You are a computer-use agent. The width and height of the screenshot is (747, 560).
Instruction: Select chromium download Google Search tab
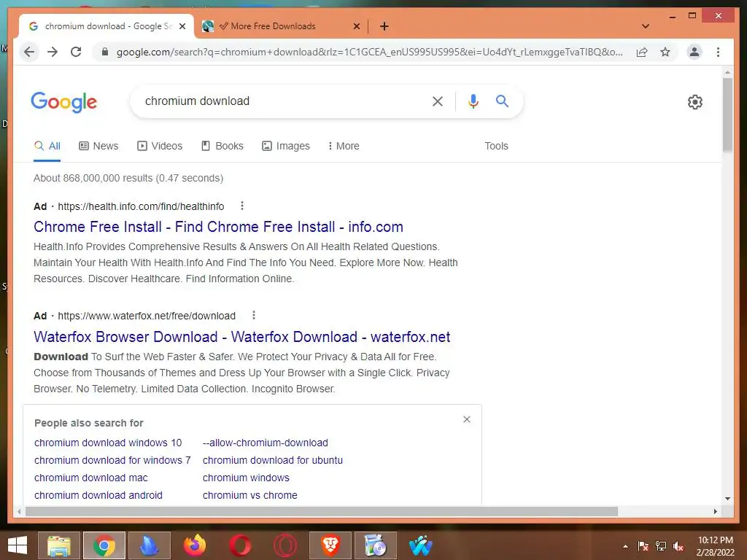tap(108, 26)
